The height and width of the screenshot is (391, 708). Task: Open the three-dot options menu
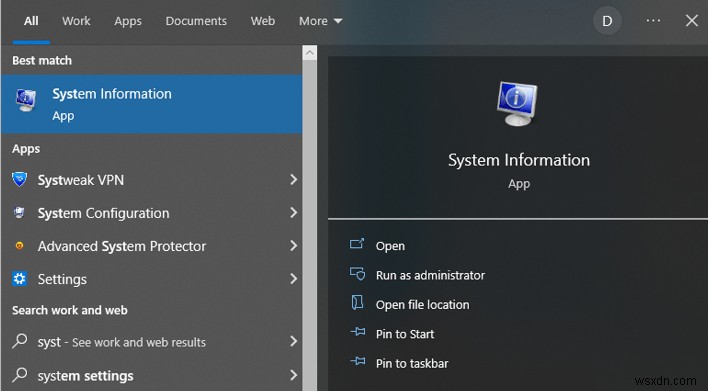point(653,21)
